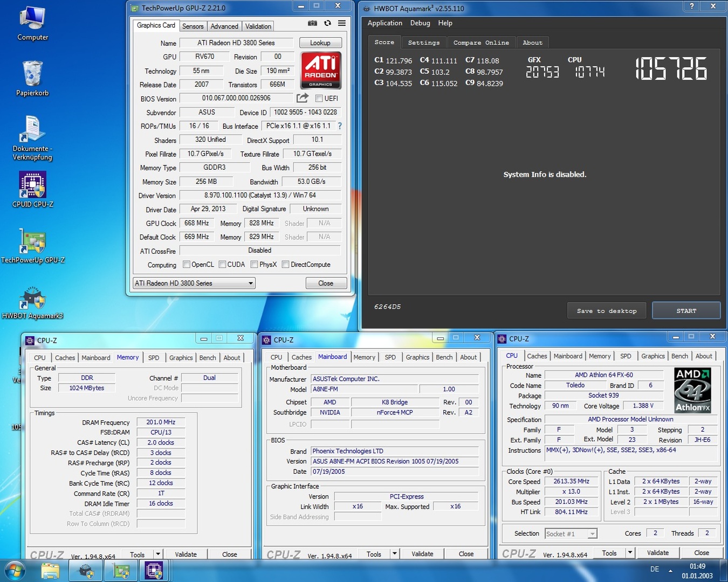
Task: Click Close in the CPU-Z Mainboard window
Action: point(466,553)
